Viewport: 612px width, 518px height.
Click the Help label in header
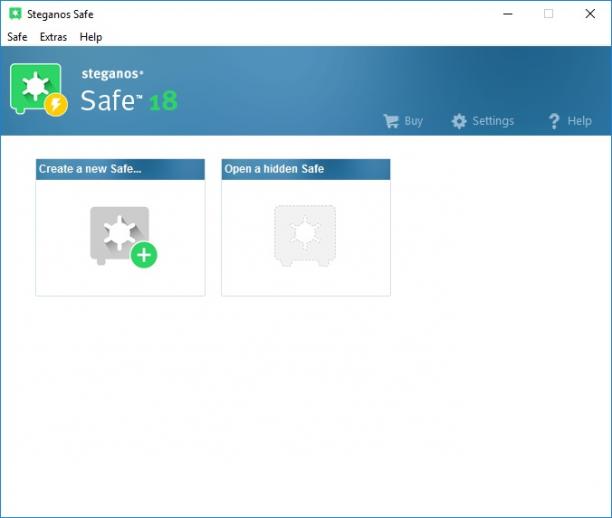click(x=580, y=121)
